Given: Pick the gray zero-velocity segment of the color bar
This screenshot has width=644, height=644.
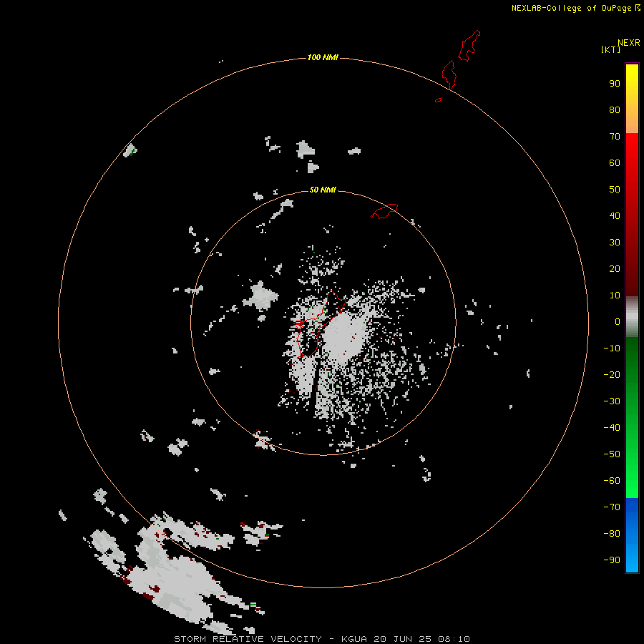Looking at the screenshot, I should [632, 317].
